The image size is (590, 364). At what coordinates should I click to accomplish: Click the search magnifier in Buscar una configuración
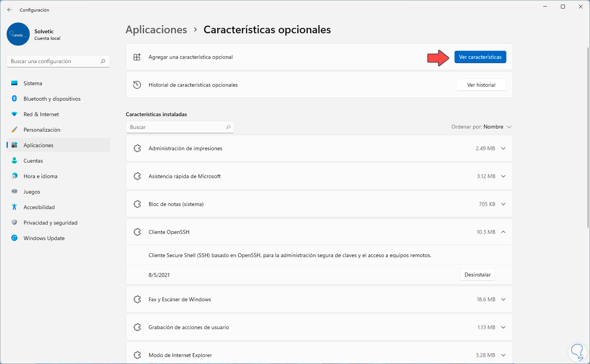tap(103, 61)
